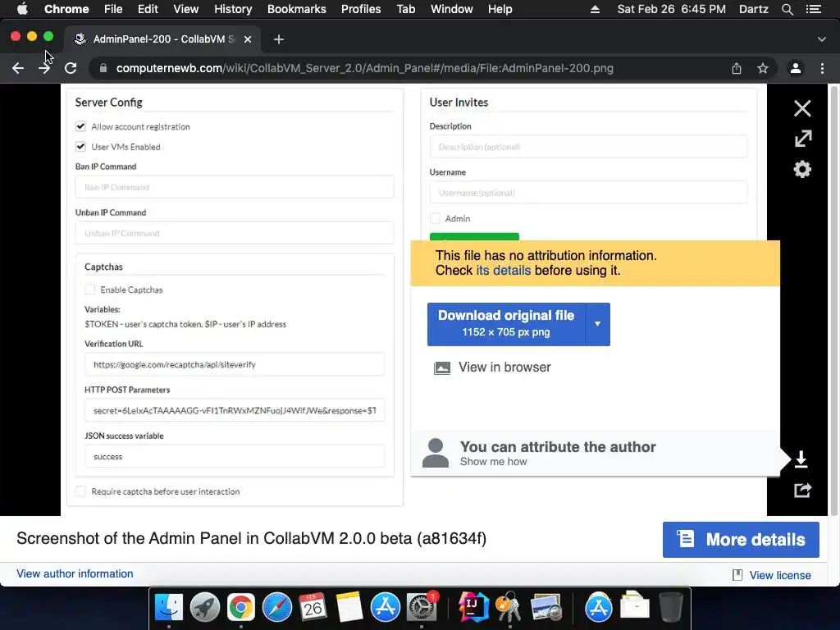This screenshot has width=840, height=630.
Task: Click the browser address bar URL
Action: [x=365, y=68]
